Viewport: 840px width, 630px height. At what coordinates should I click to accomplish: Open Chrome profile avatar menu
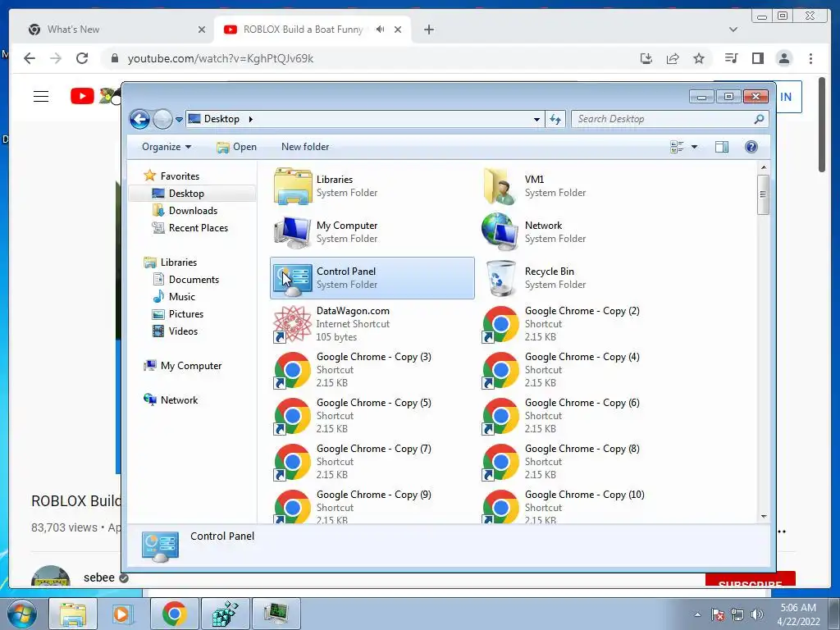click(783, 58)
